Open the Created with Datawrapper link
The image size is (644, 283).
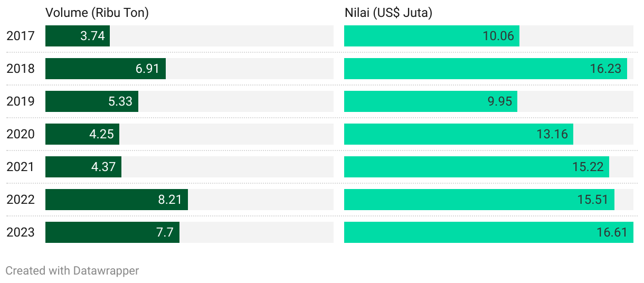(72, 271)
